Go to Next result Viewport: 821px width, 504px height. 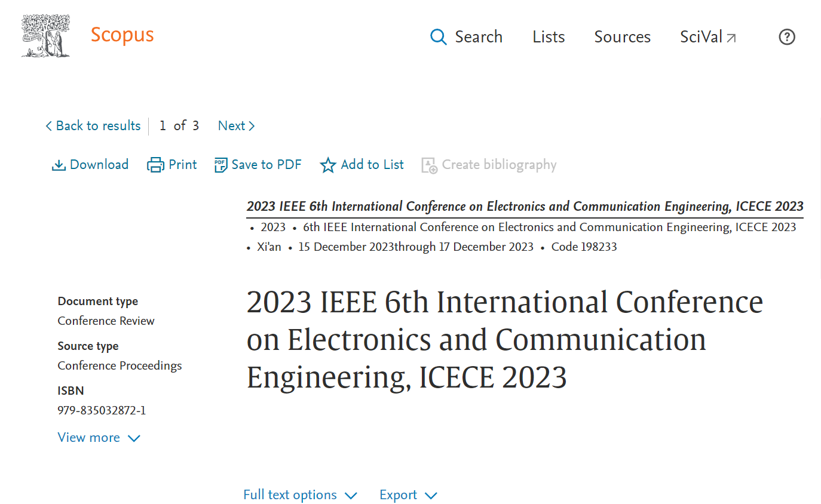[x=237, y=126]
